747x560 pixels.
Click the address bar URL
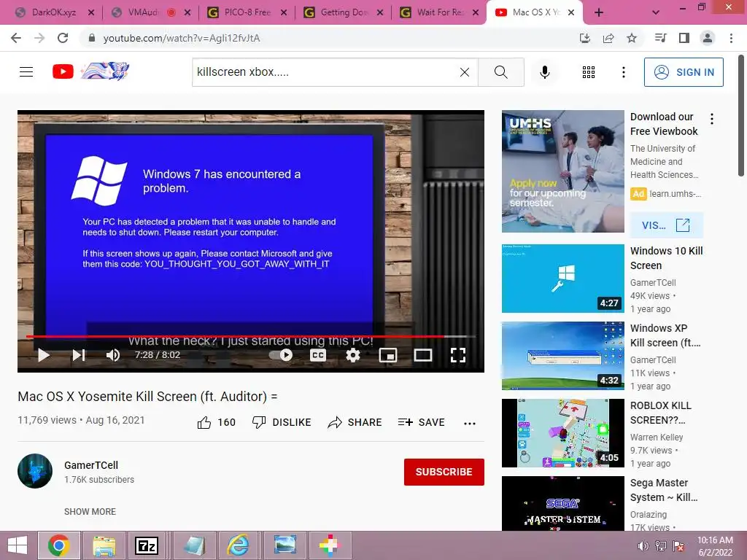[x=182, y=38]
